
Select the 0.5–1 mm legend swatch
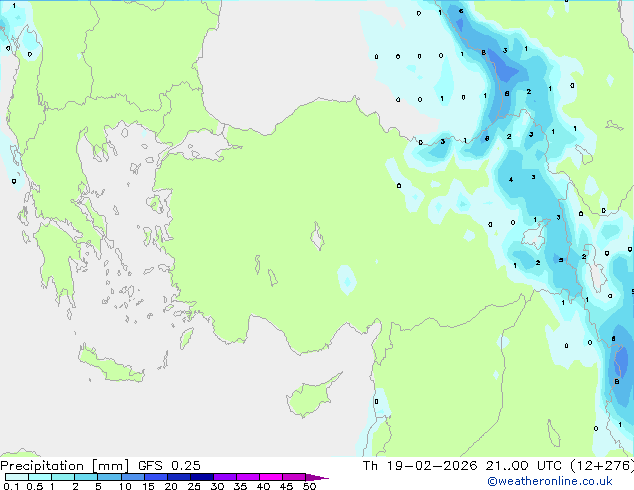(x=40, y=477)
